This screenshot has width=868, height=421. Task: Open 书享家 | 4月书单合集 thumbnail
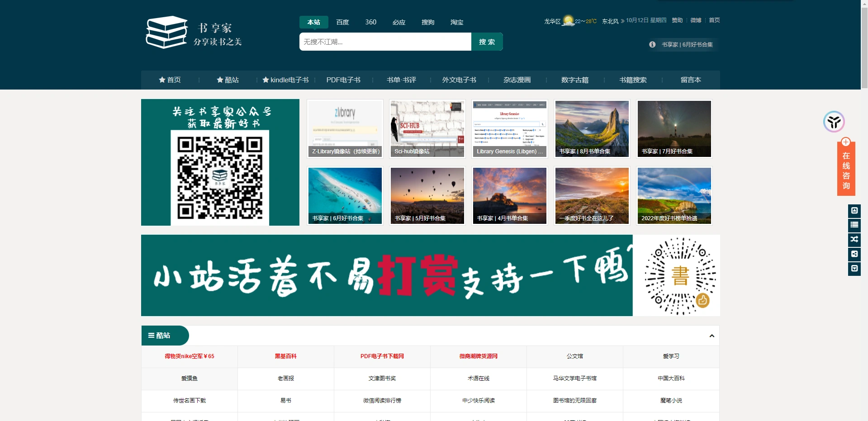pyautogui.click(x=510, y=196)
